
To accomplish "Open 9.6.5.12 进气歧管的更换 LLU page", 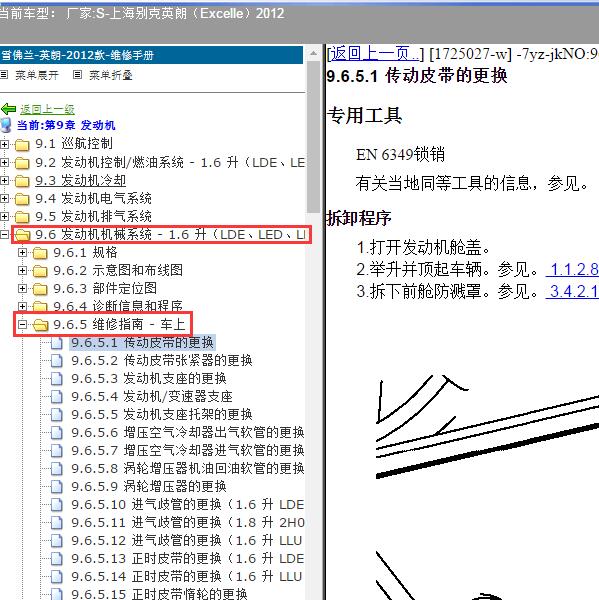I will pyautogui.click(x=187, y=541).
